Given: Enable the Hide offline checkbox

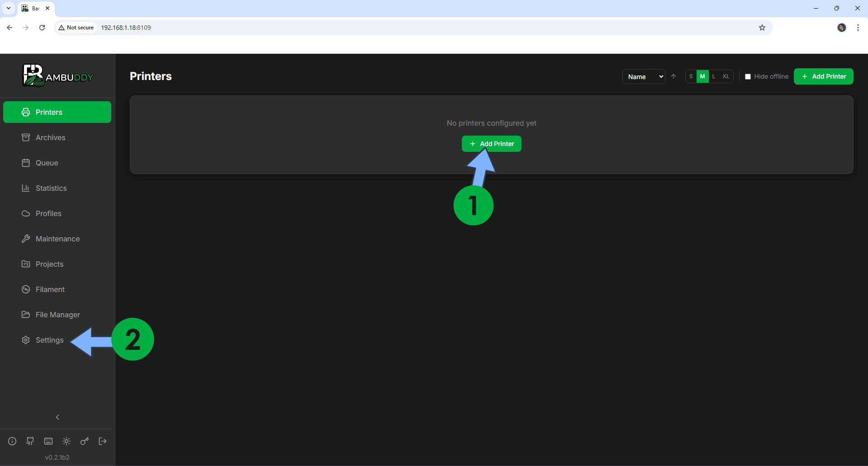Looking at the screenshot, I should 747,76.
